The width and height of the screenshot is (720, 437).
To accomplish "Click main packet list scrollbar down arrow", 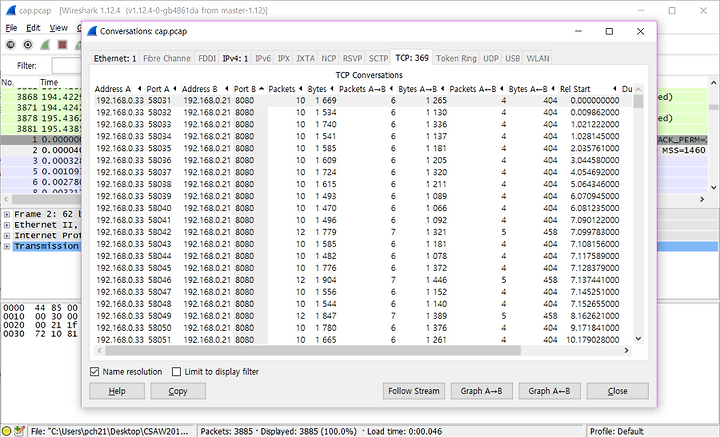I will pyautogui.click(x=713, y=187).
